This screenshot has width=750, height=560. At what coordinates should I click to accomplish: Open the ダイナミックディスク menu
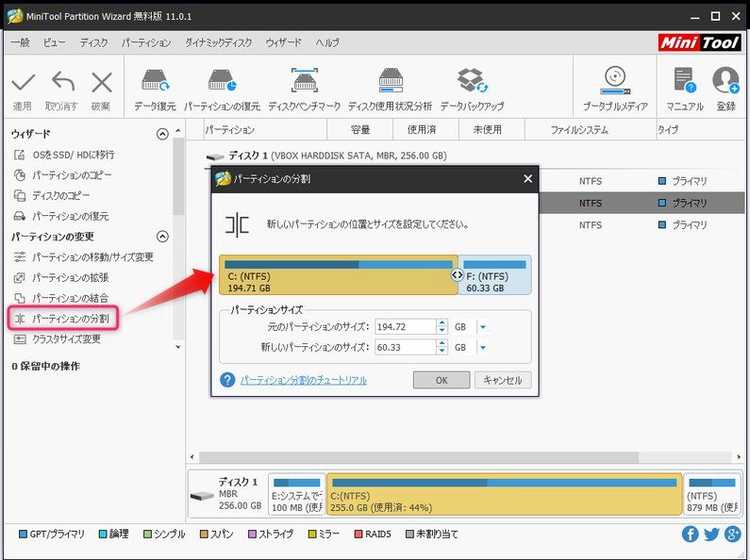tap(219, 42)
